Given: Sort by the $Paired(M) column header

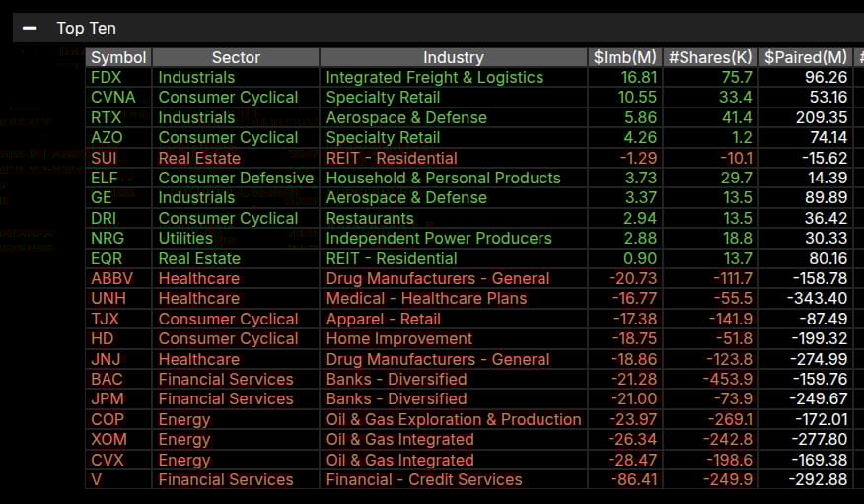Looking at the screenshot, I should tap(806, 57).
